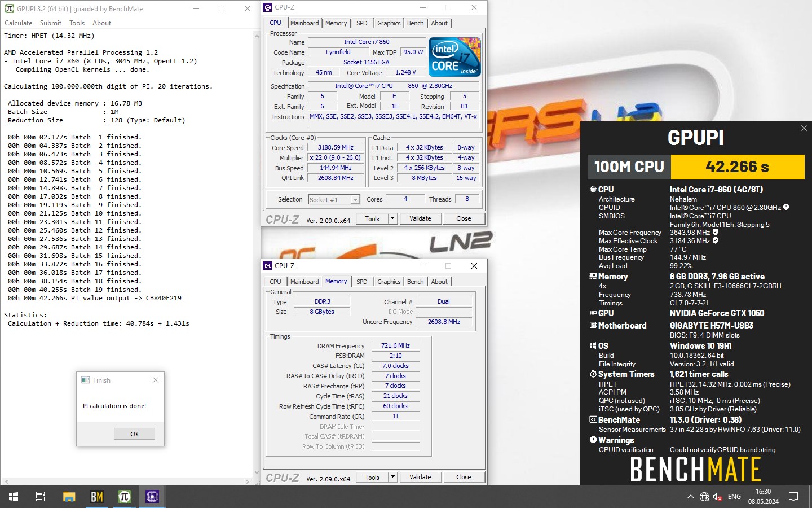
Task: Click Validate in upper CPU-Z
Action: (x=420, y=218)
